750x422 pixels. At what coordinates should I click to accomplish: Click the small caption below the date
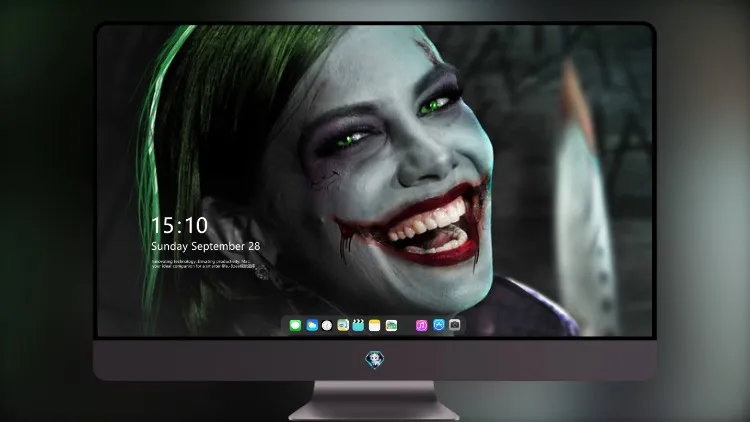pyautogui.click(x=203, y=264)
